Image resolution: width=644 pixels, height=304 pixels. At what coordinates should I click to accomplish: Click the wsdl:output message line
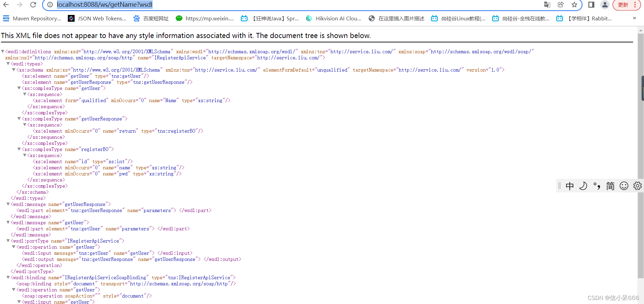[x=132, y=259]
